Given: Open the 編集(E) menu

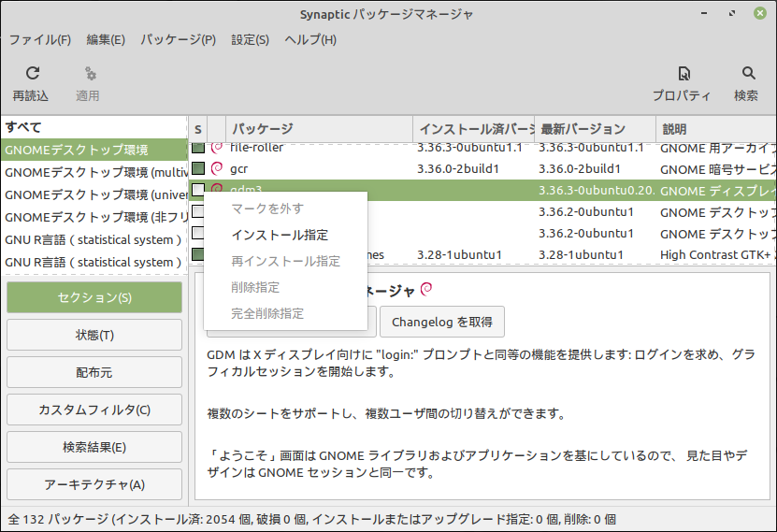Looking at the screenshot, I should pos(106,39).
